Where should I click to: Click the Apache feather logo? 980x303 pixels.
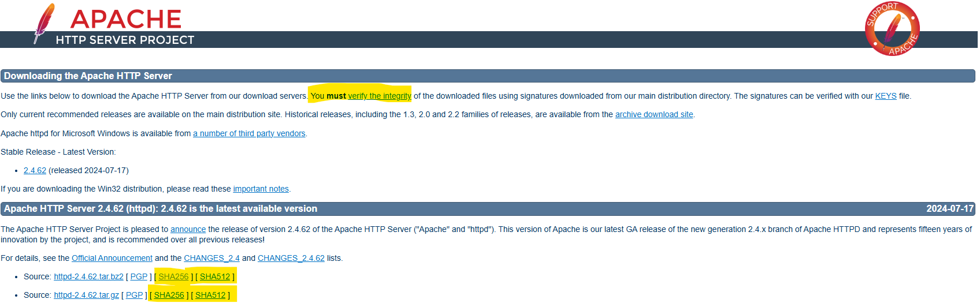(x=44, y=24)
